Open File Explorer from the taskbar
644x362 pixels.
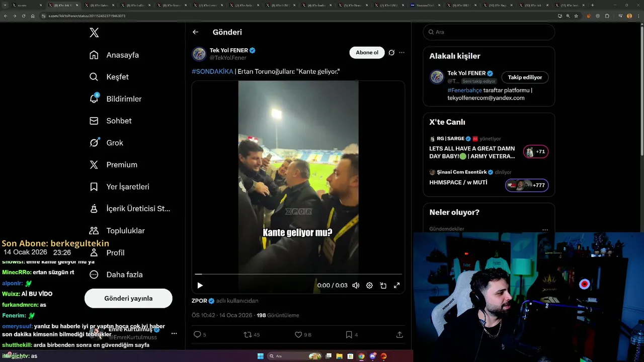(x=339, y=356)
